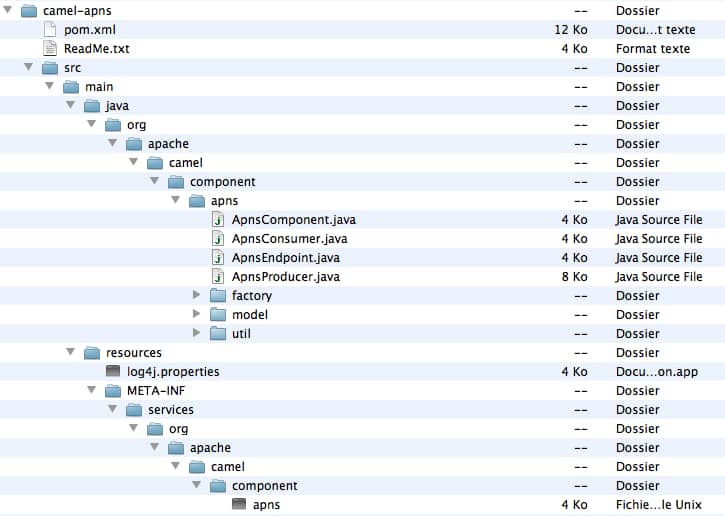Screen dimensions: 725x516
Task: Collapse the main folder disclosure triangle
Action: click(x=49, y=86)
